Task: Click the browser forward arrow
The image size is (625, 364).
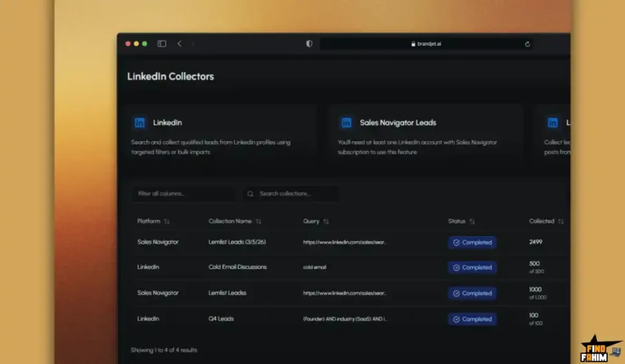Action: pos(193,44)
